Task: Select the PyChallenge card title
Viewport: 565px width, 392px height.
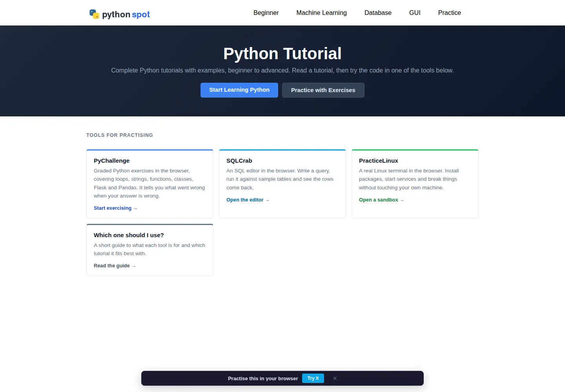Action: tap(111, 161)
